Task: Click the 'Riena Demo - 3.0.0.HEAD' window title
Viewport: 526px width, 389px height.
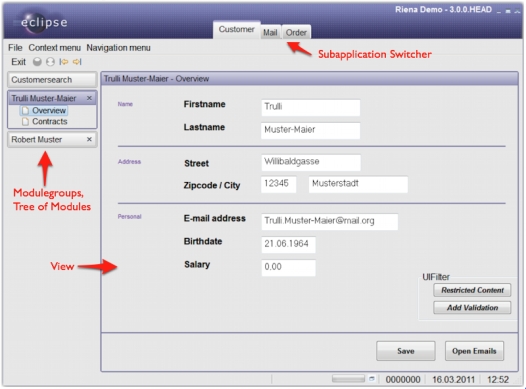Action: point(443,9)
